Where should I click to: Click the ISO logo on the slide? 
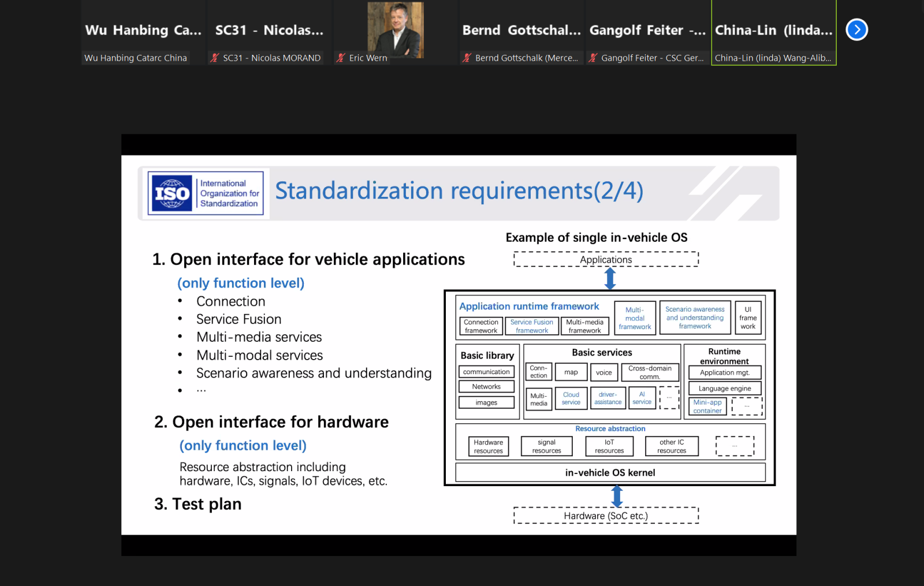[172, 193]
